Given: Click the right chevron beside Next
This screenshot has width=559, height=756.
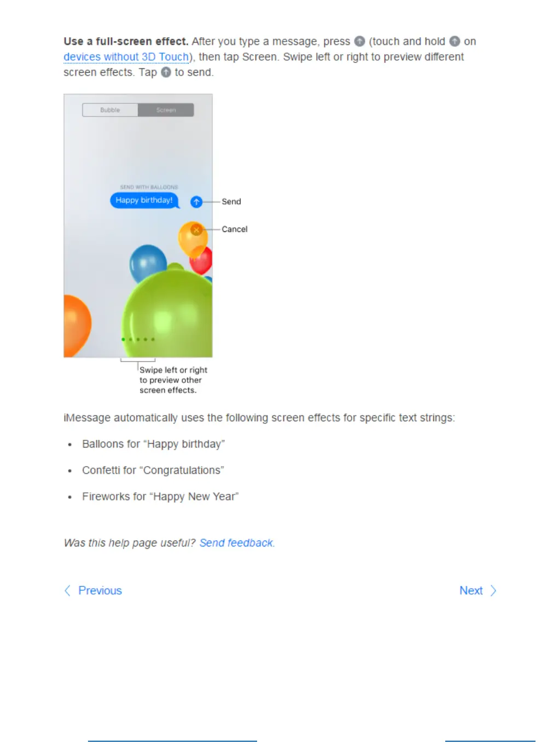Looking at the screenshot, I should pos(493,591).
